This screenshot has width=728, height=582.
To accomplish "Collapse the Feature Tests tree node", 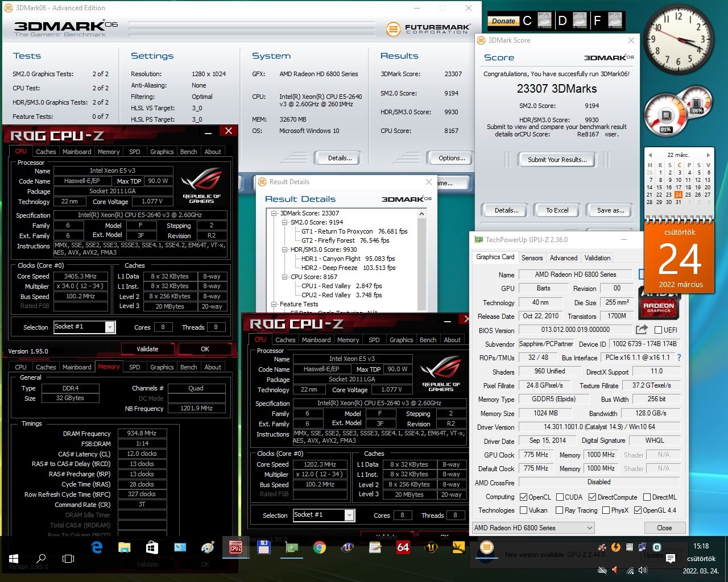I will click(275, 304).
